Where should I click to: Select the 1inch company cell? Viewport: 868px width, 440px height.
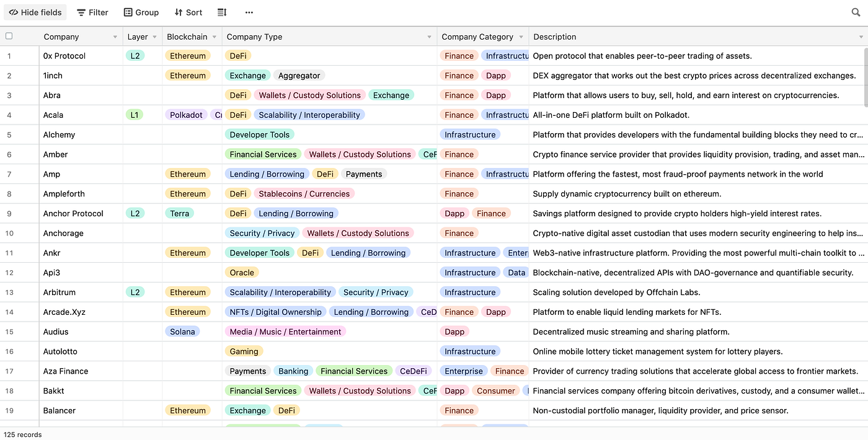tap(81, 76)
